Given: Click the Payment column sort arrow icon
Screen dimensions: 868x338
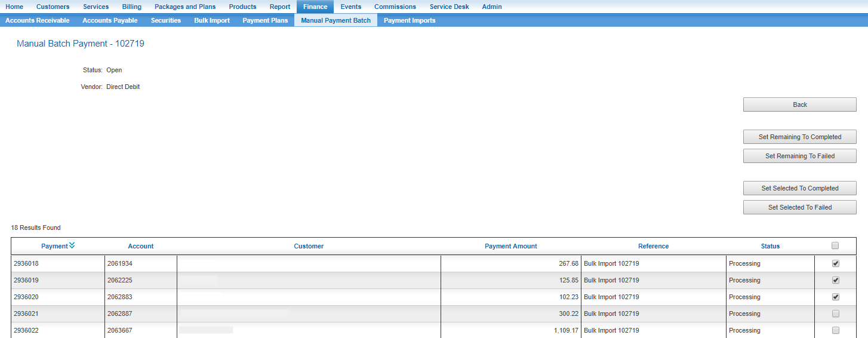Looking at the screenshot, I should 72,245.
